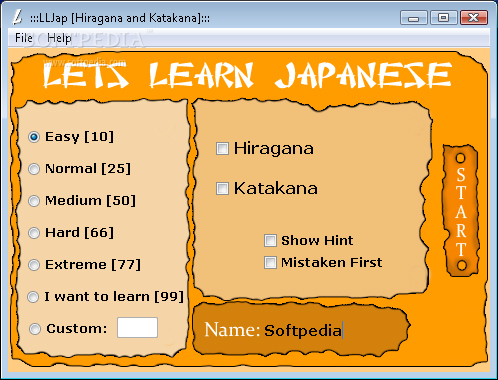Screen dimensions: 498x380
Task: Focus the Custom number input box
Action: click(x=137, y=328)
